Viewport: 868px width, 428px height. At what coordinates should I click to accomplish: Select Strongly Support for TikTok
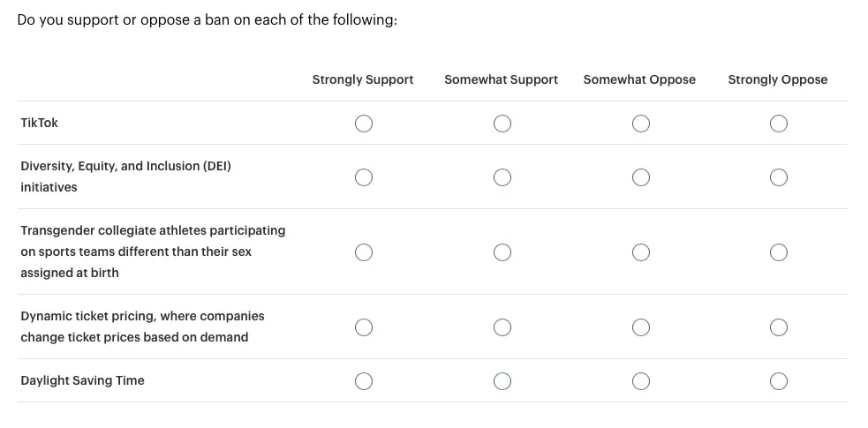364,124
